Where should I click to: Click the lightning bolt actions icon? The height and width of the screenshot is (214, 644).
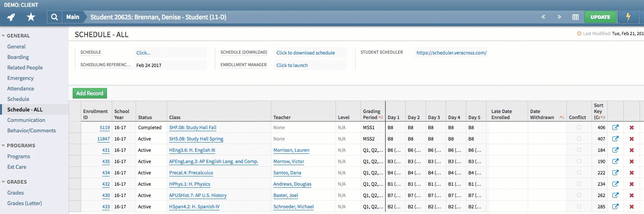tap(628, 17)
